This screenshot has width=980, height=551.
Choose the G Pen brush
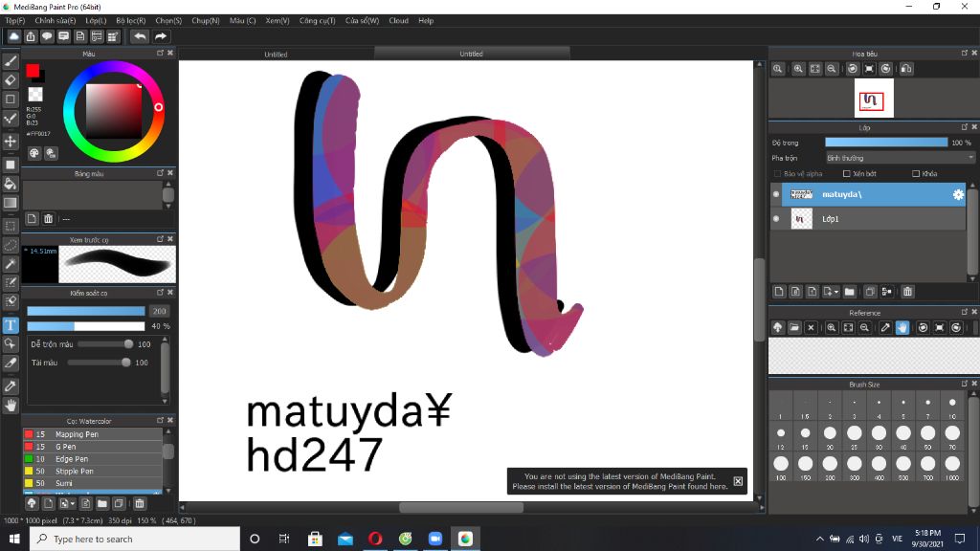93,447
